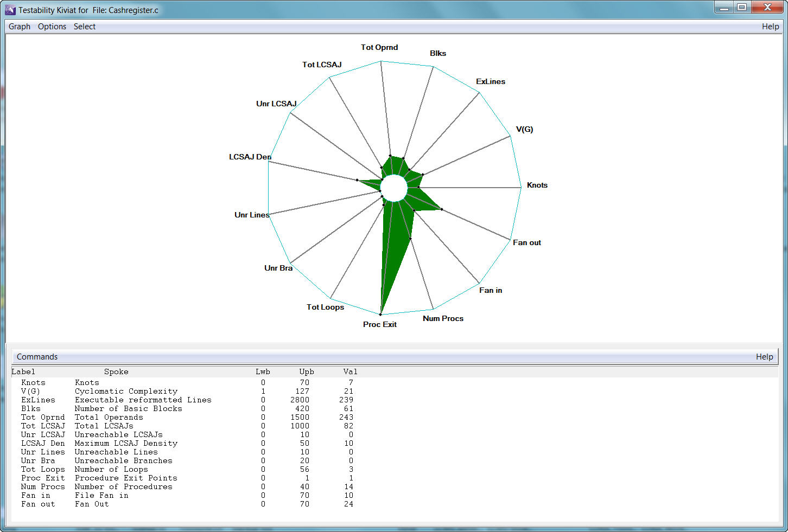Open the Select menu

[x=85, y=27]
